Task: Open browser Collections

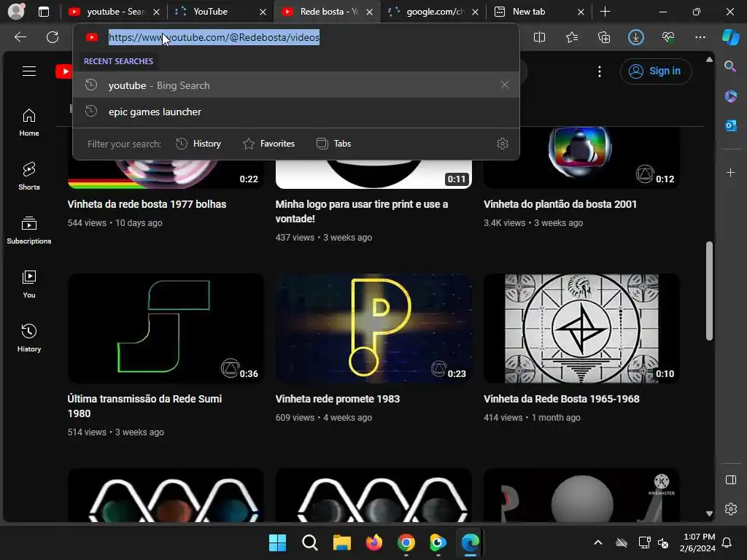Action: point(603,37)
